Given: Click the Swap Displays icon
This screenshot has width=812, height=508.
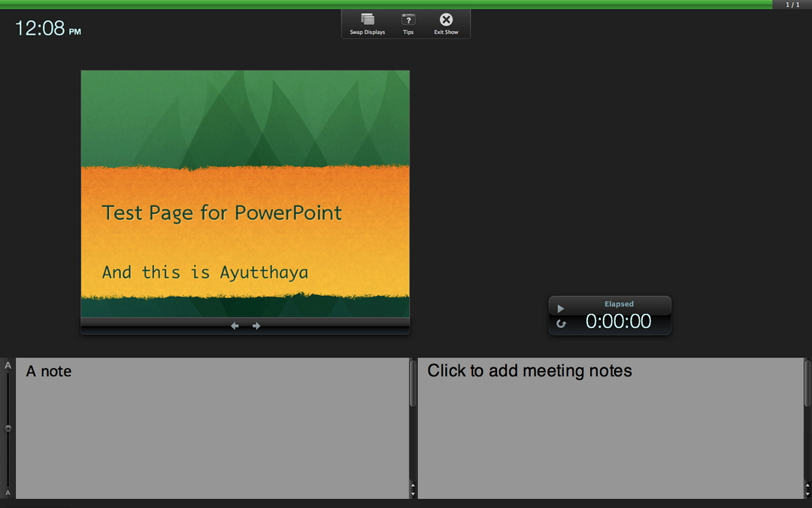Looking at the screenshot, I should [x=367, y=20].
